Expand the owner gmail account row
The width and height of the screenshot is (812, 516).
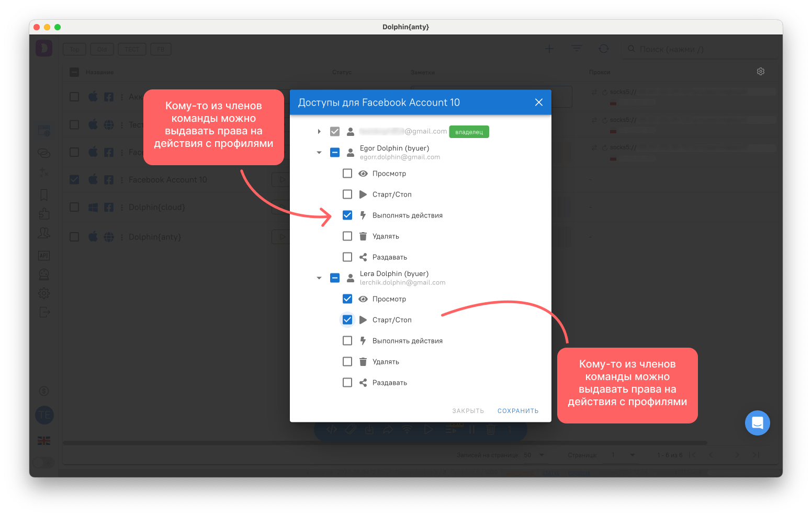point(319,132)
